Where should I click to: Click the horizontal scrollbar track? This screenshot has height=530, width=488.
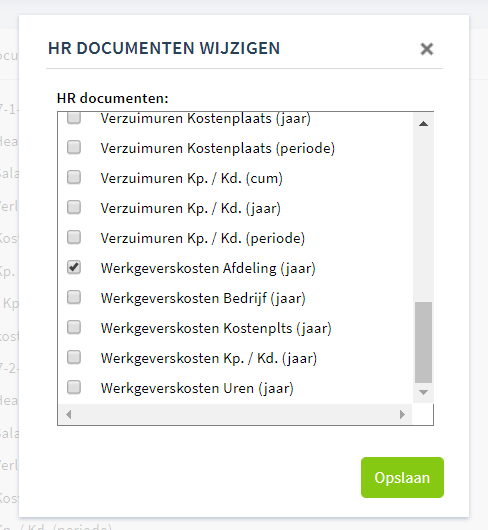pyautogui.click(x=235, y=414)
